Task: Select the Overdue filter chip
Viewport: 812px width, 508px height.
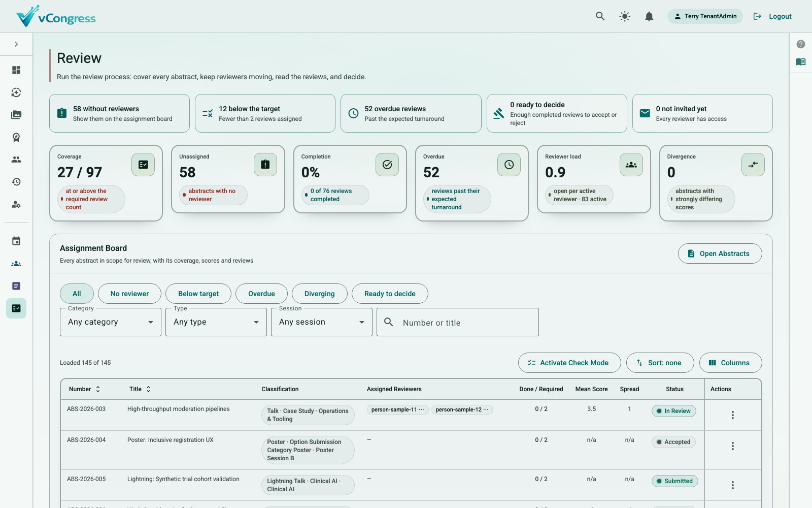Action: click(x=261, y=294)
